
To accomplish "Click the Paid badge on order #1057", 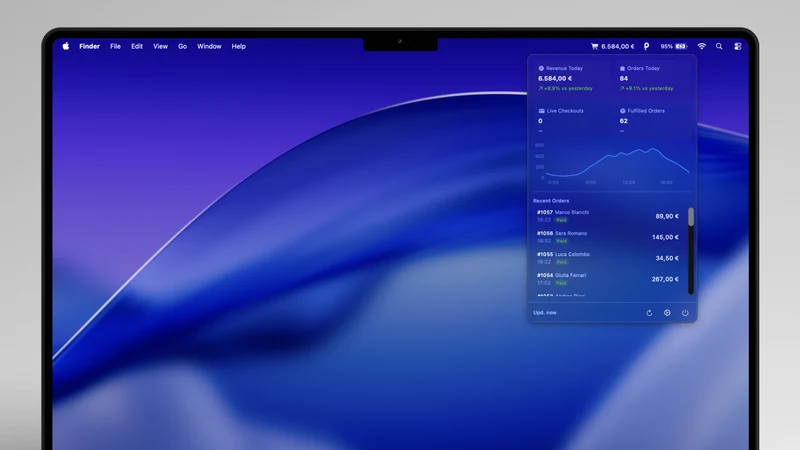I will tap(561, 220).
